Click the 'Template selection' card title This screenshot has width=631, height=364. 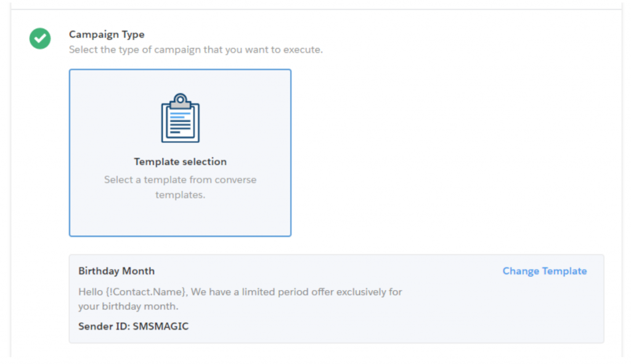point(181,162)
